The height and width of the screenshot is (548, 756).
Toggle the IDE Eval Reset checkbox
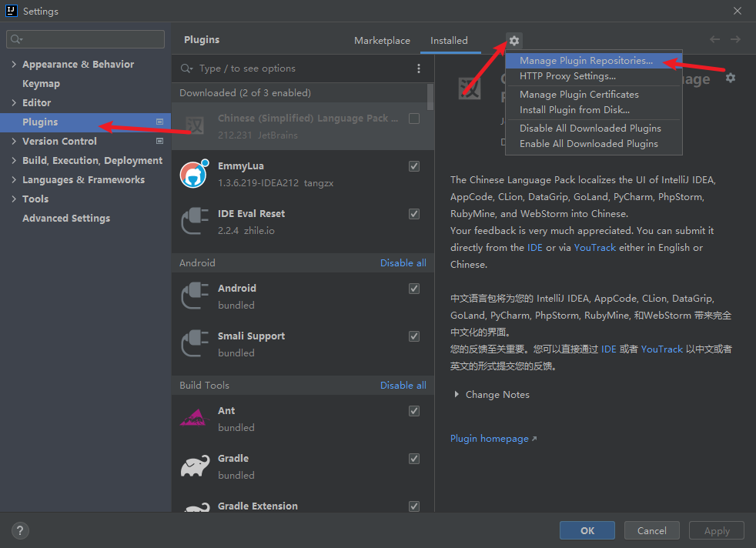(x=413, y=214)
